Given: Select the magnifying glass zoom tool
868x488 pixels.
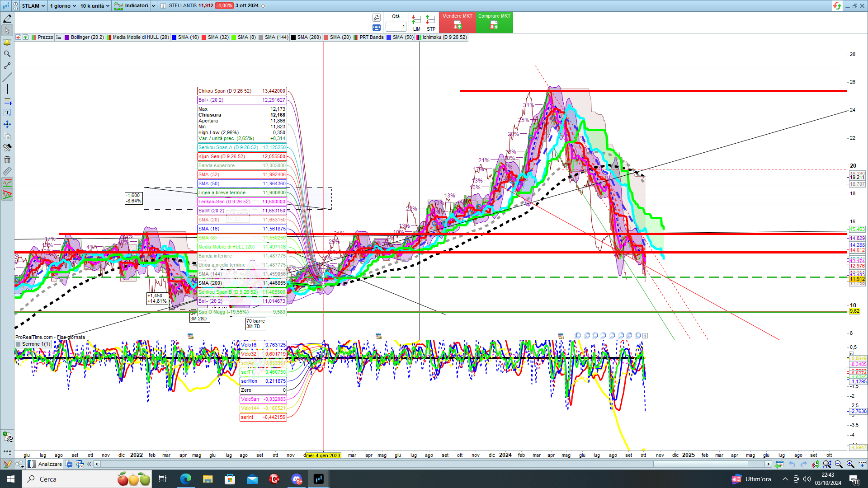Looking at the screenshot, I should [x=7, y=54].
